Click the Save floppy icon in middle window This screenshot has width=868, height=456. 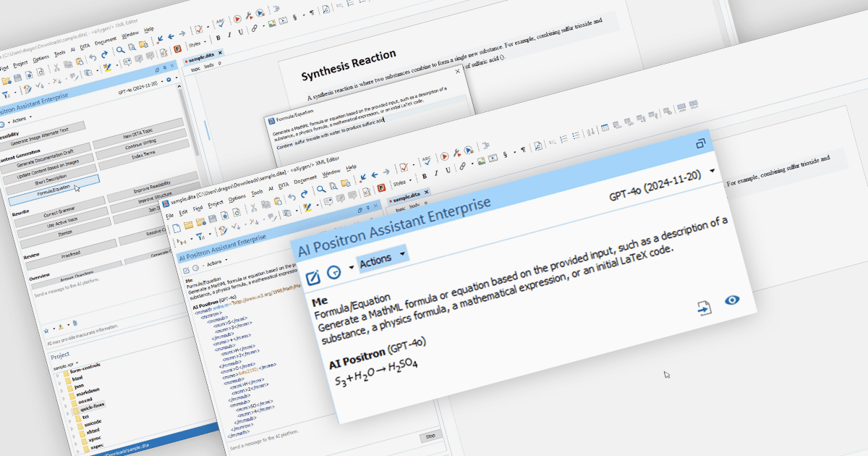(213, 219)
